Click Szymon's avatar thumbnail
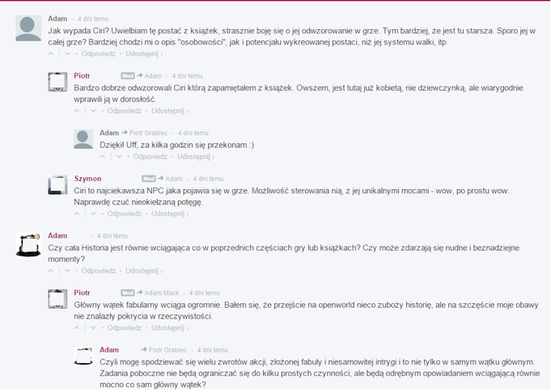 pos(57,185)
